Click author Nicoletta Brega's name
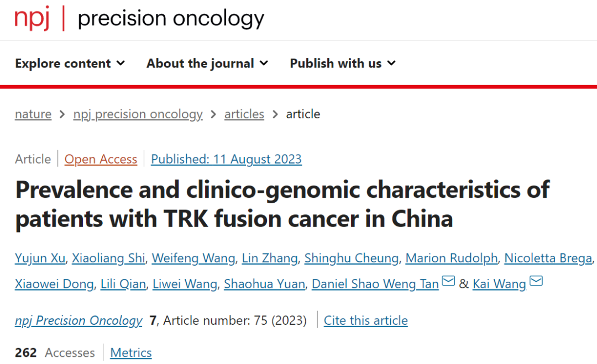597x364 pixels. click(548, 258)
